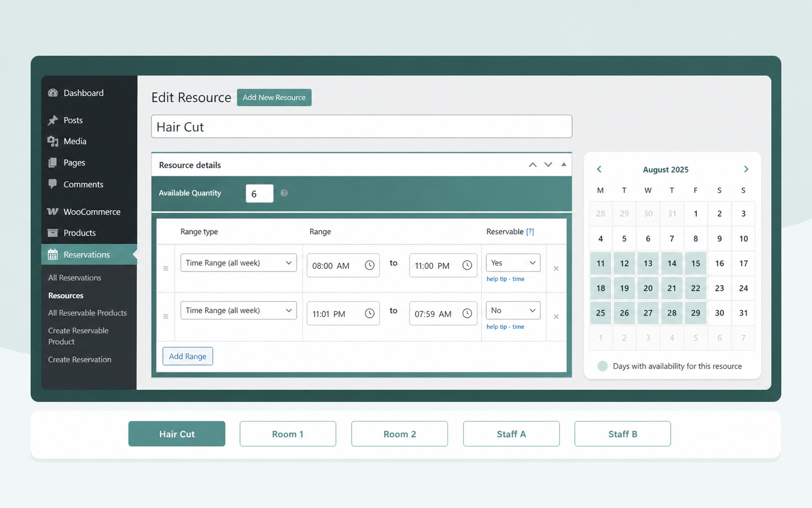This screenshot has width=812, height=508.
Task: Open Create Reservation link
Action: pyautogui.click(x=80, y=359)
